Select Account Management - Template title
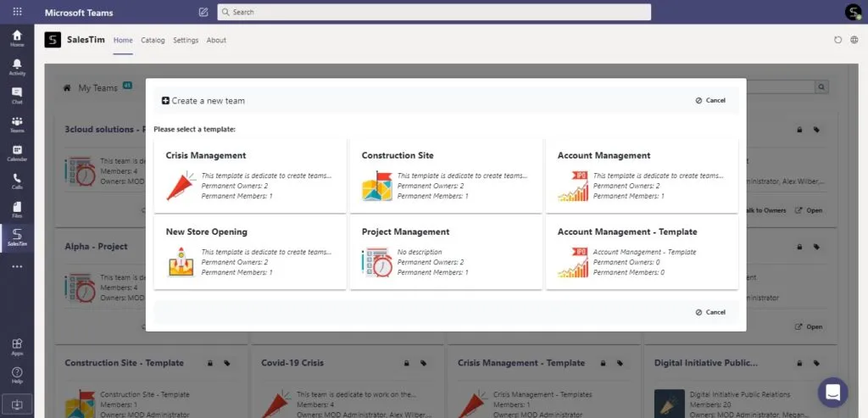 coord(627,232)
